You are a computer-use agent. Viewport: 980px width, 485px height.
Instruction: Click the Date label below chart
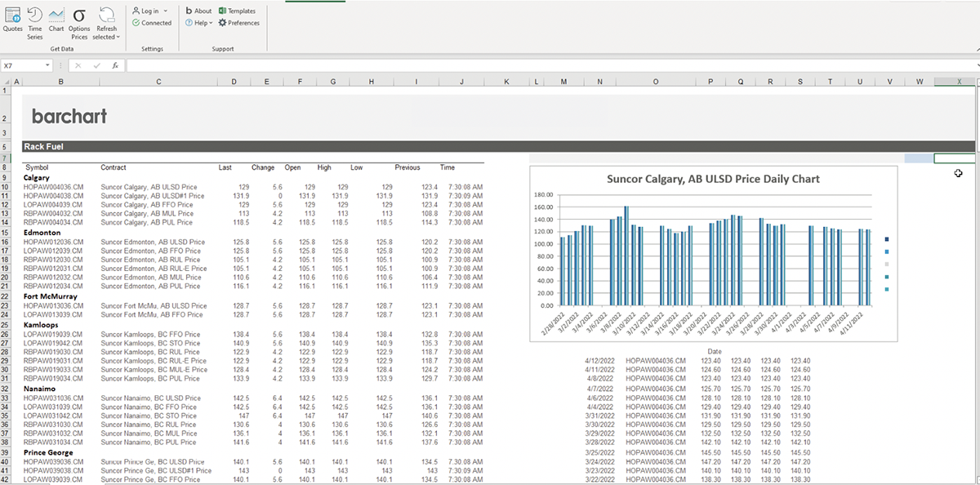point(716,352)
